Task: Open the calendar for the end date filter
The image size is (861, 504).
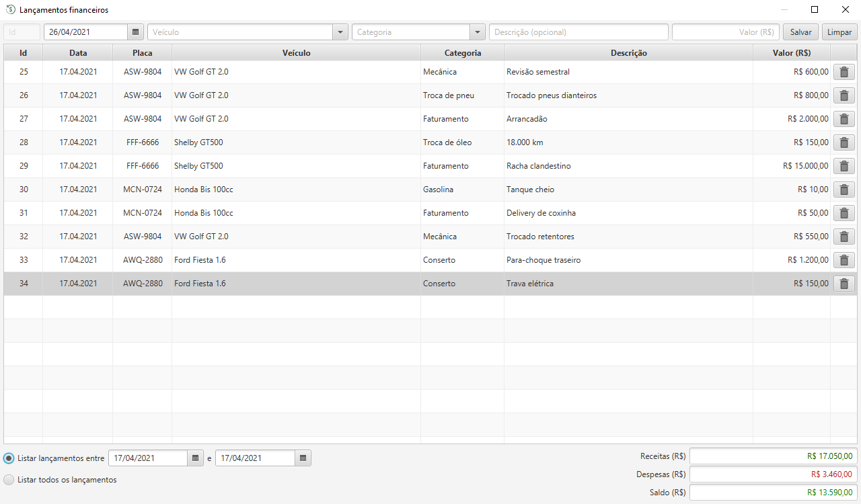Action: pos(303,458)
